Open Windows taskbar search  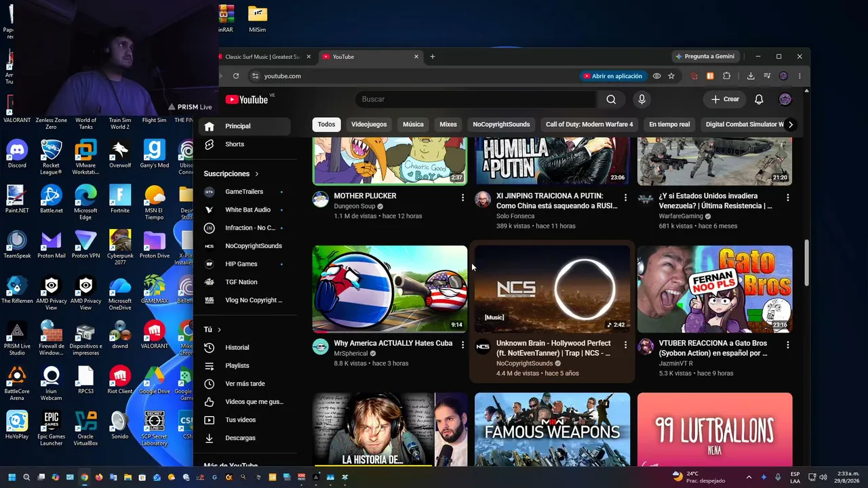[26, 477]
